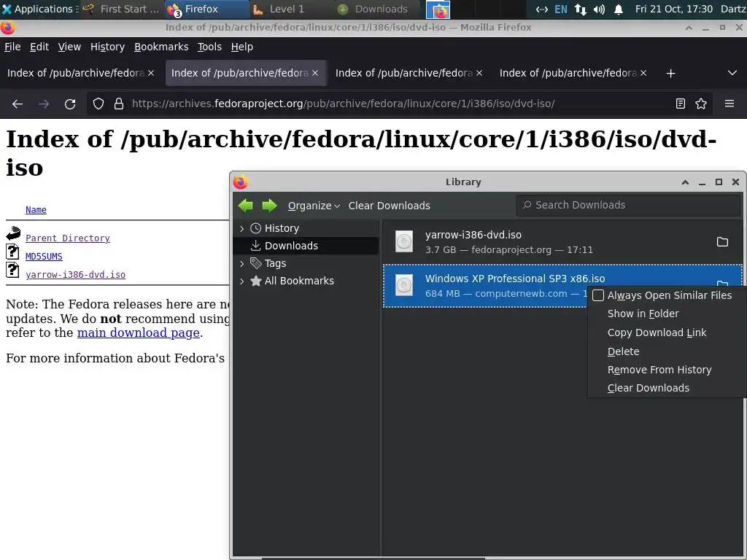The width and height of the screenshot is (747, 560).
Task: Open the Tools menu
Action: [209, 47]
